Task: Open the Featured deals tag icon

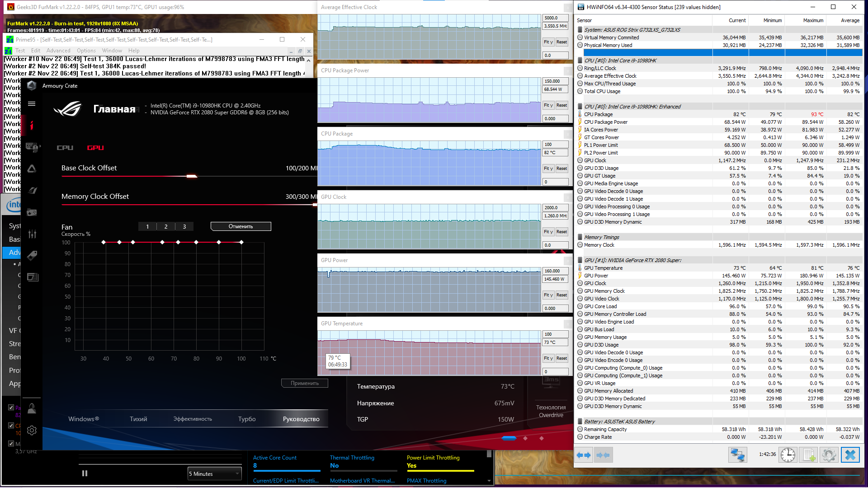Action: [32, 255]
